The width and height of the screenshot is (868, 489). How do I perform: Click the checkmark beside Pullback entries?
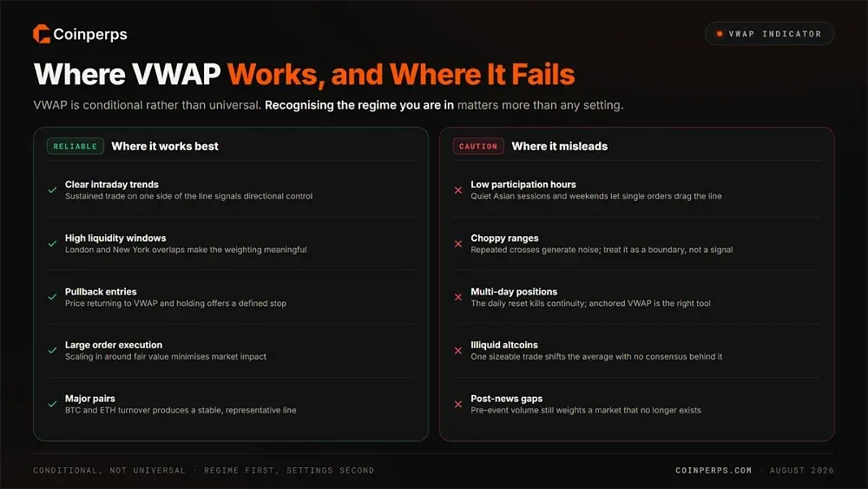(x=53, y=297)
